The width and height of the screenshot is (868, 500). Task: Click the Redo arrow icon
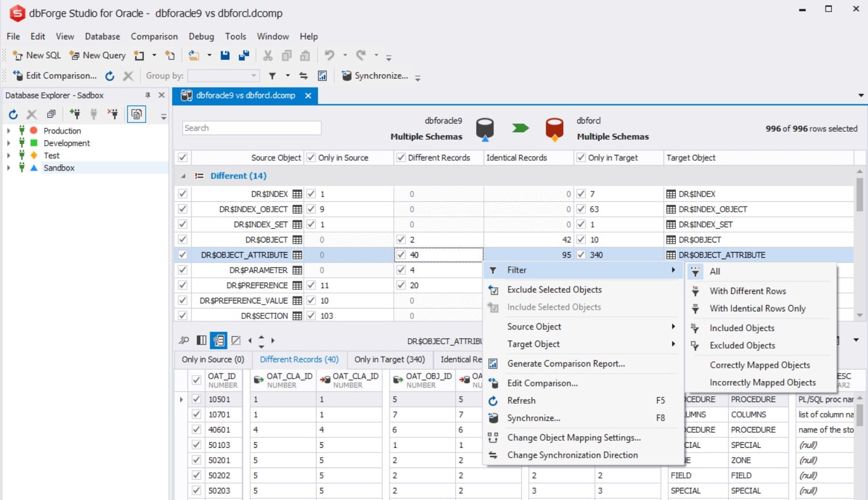[x=361, y=55]
